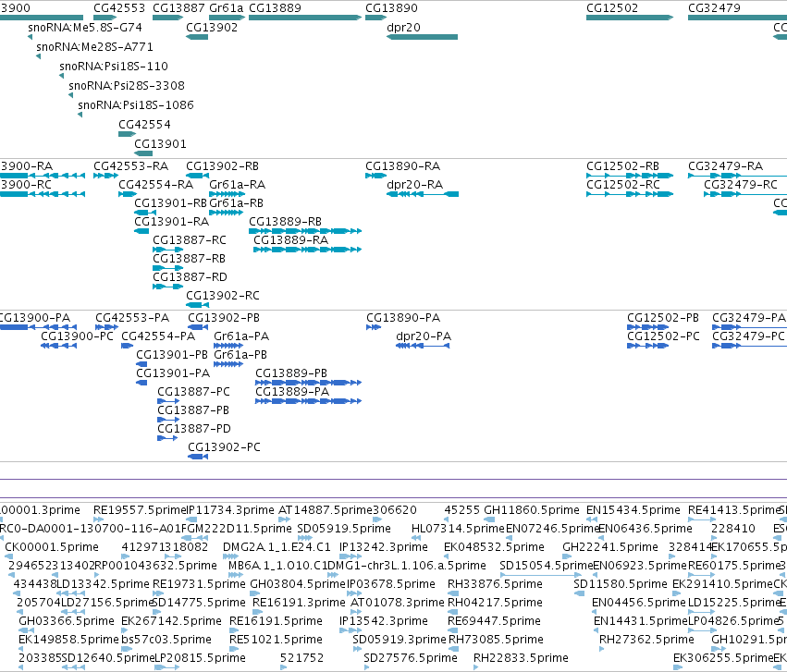Select the CG13901-RB transcript

pos(145,213)
